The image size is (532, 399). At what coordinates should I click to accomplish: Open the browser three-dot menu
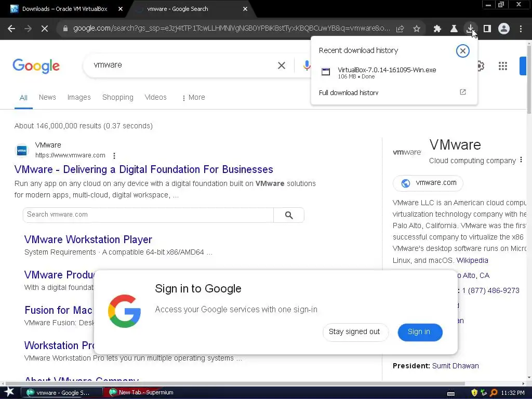(x=521, y=29)
